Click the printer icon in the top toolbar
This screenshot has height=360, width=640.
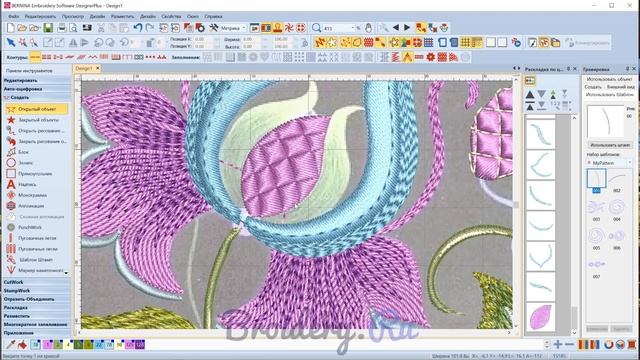pos(62,28)
